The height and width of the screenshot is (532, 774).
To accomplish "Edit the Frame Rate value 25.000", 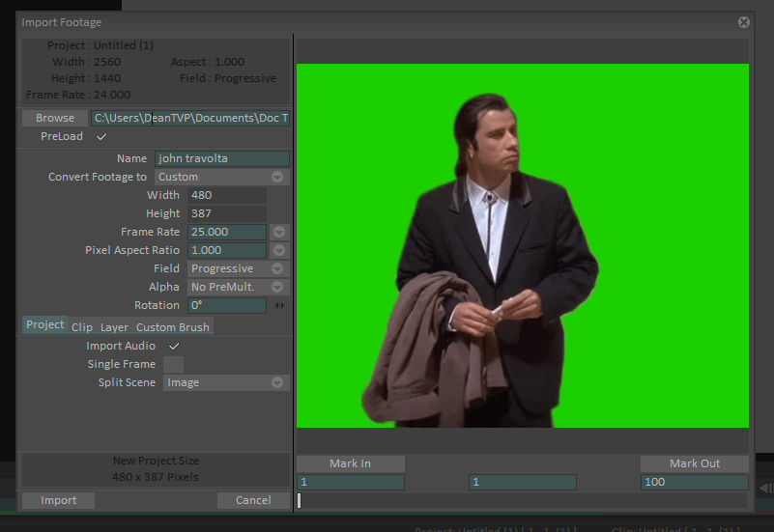I will coord(226,232).
